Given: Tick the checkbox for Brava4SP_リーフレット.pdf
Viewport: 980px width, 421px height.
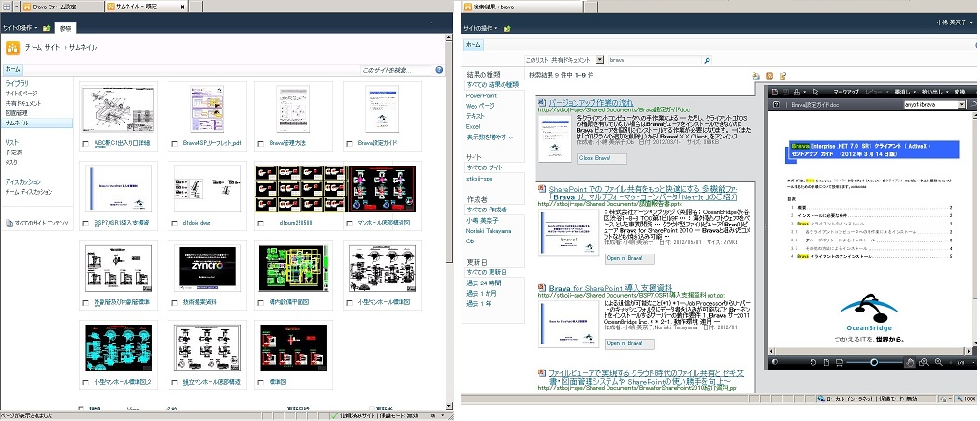Looking at the screenshot, I should click(174, 144).
